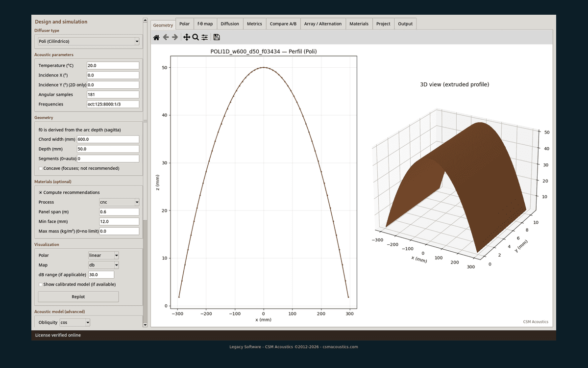
Task: Select the Pan axes tool
Action: [186, 37]
